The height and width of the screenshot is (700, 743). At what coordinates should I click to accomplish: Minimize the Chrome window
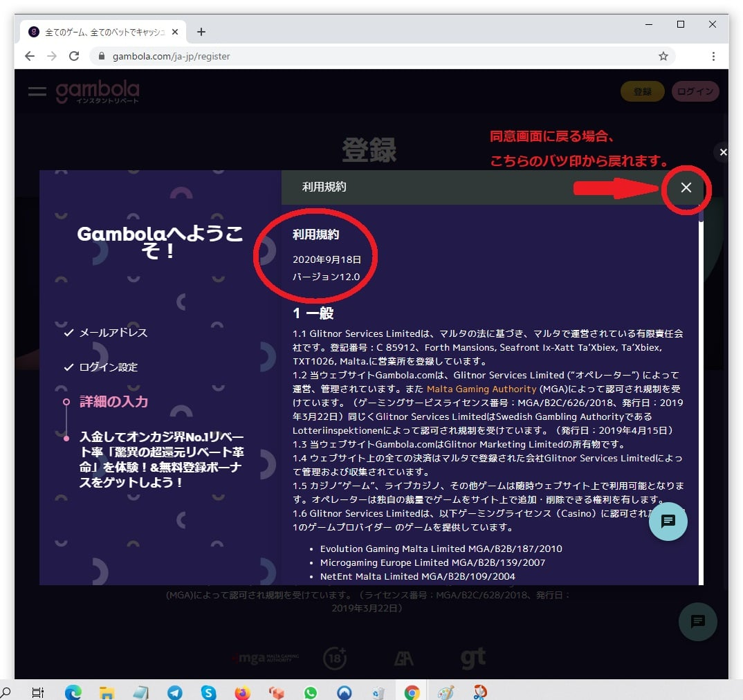point(649,24)
